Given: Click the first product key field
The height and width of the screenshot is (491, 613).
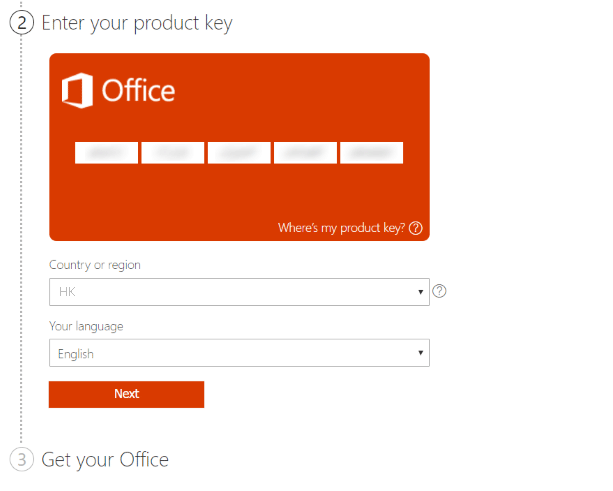Looking at the screenshot, I should 106,153.
